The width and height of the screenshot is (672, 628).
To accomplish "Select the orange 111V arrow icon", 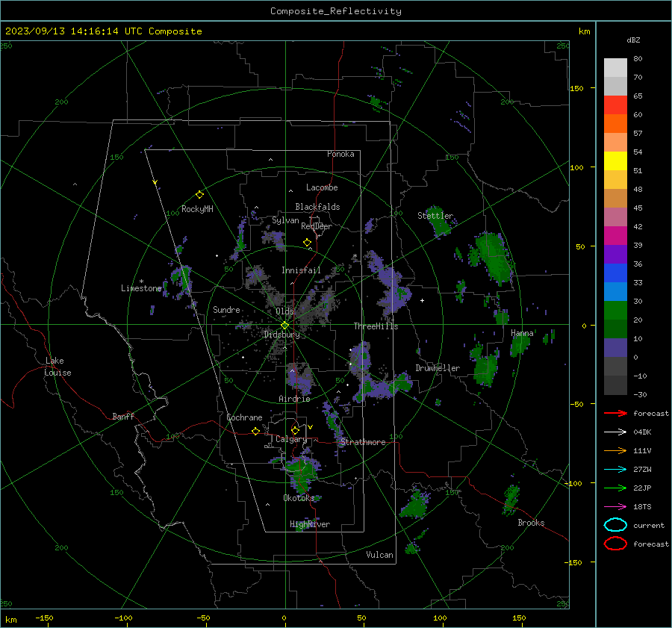I will coord(615,450).
